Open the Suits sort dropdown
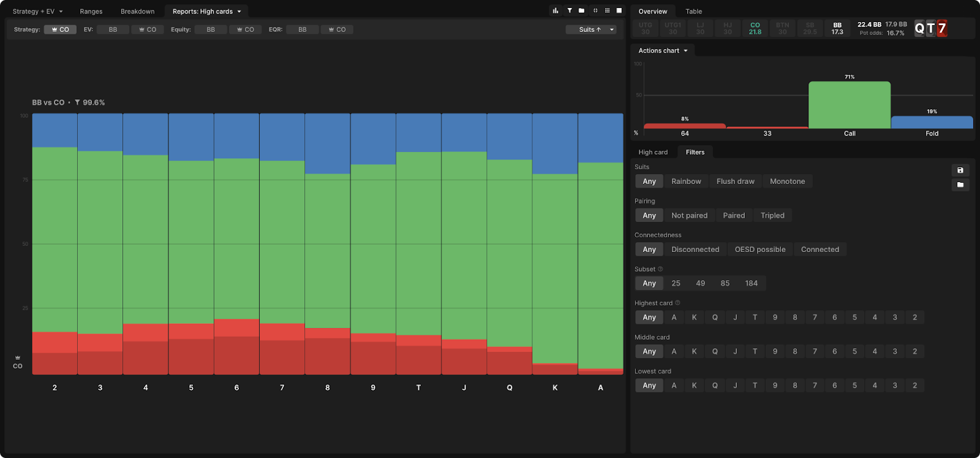This screenshot has width=980, height=458. tap(590, 29)
